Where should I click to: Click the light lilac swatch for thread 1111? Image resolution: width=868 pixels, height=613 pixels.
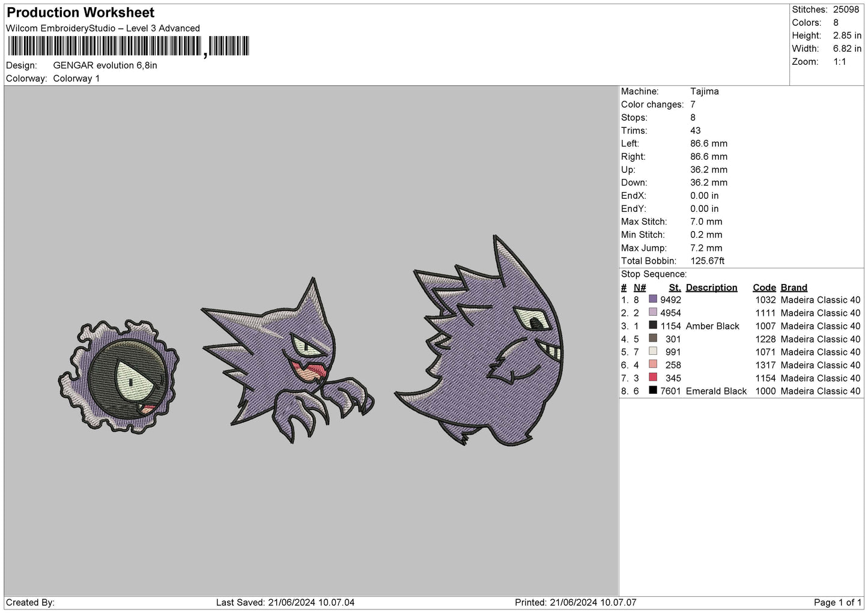(653, 312)
